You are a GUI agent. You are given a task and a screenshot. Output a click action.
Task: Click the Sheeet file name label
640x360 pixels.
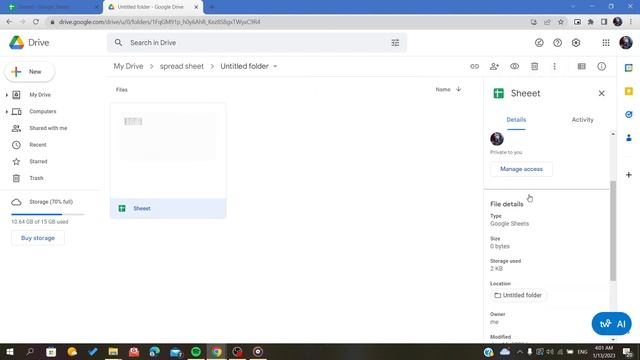point(142,209)
